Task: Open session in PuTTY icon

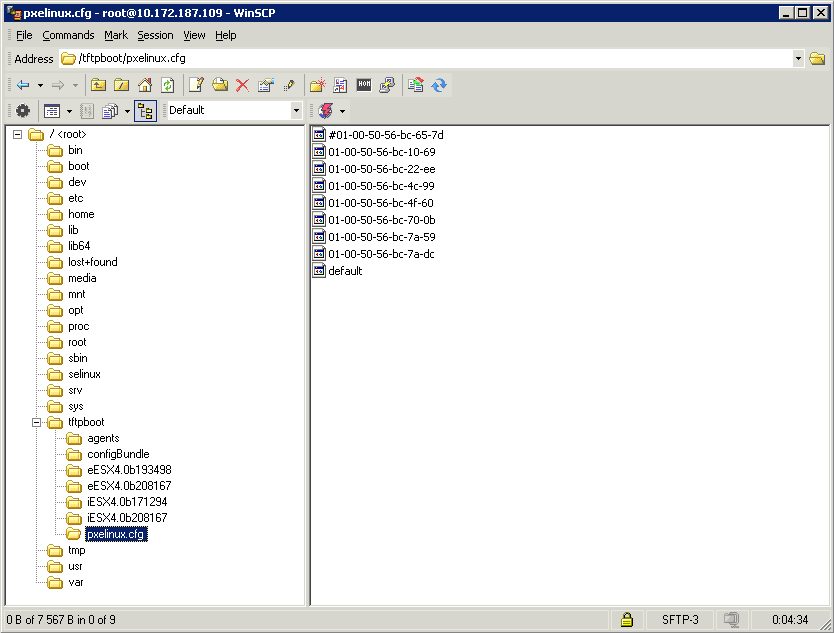Action: (387, 85)
